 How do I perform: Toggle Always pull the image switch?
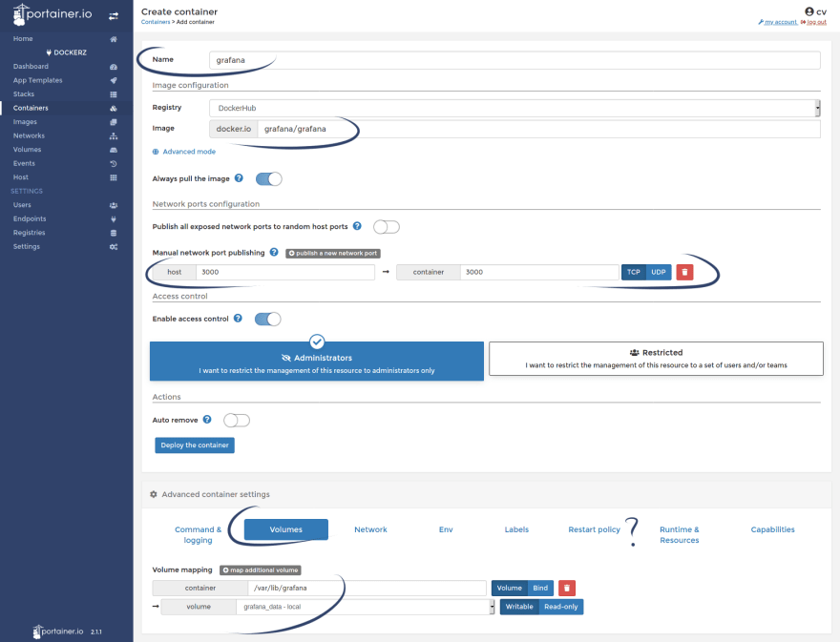(x=268, y=178)
